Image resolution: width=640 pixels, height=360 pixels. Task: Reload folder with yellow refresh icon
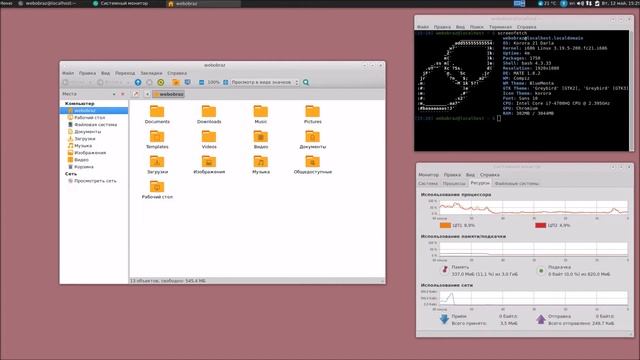[161, 82]
